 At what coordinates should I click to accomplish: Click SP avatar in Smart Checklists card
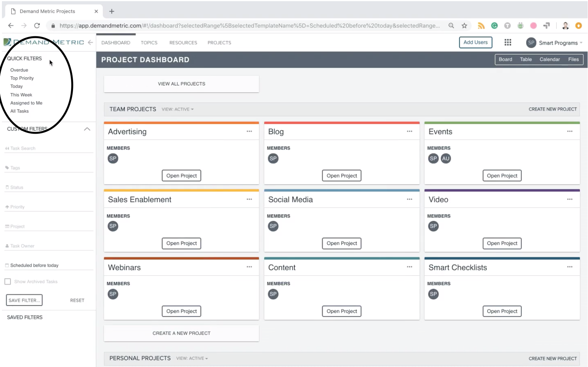433,294
